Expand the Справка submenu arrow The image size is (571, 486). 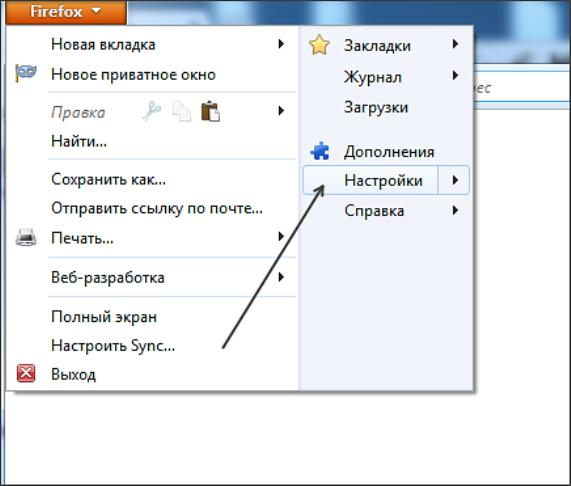click(455, 210)
